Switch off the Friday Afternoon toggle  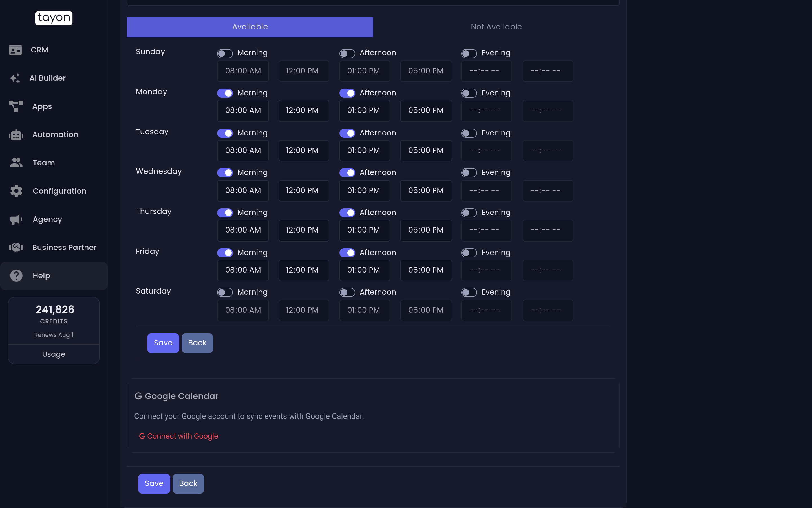point(347,253)
